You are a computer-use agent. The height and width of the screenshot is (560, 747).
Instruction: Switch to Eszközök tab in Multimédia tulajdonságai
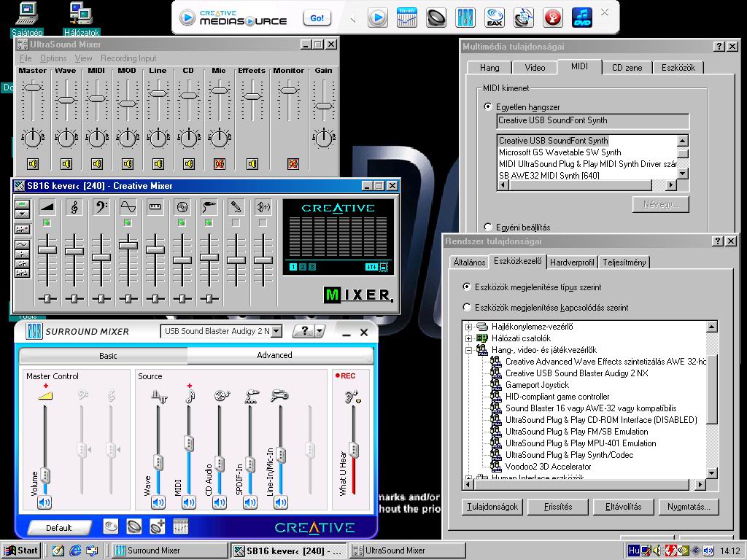[x=678, y=68]
